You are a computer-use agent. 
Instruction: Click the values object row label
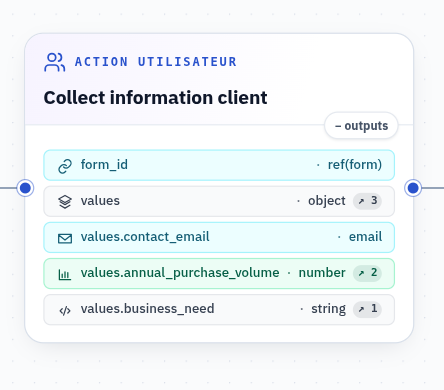pyautogui.click(x=100, y=201)
